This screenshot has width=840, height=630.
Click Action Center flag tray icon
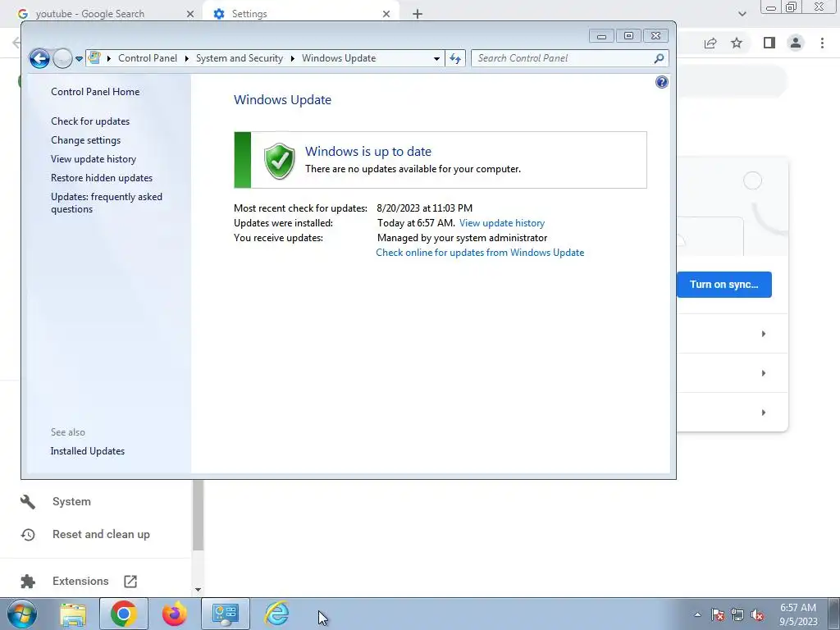coord(718,615)
